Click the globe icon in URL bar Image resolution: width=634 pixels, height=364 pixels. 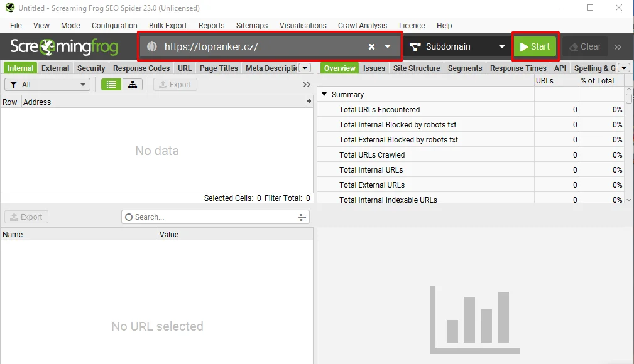[x=152, y=47]
